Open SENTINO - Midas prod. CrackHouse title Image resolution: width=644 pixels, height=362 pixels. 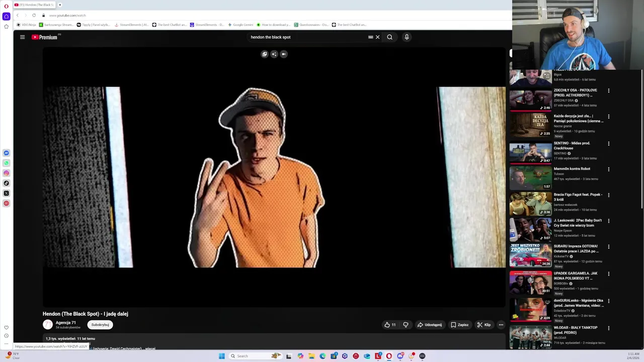[x=572, y=145]
